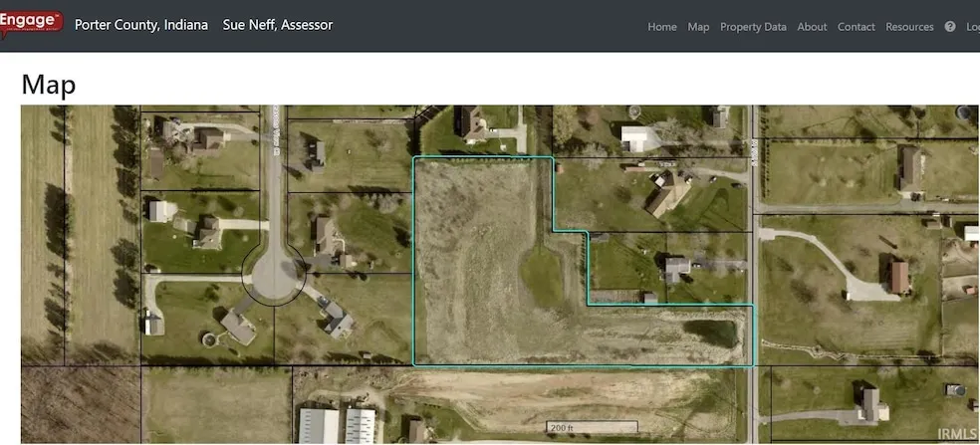
Task: Click the Map page heading
Action: (48, 85)
